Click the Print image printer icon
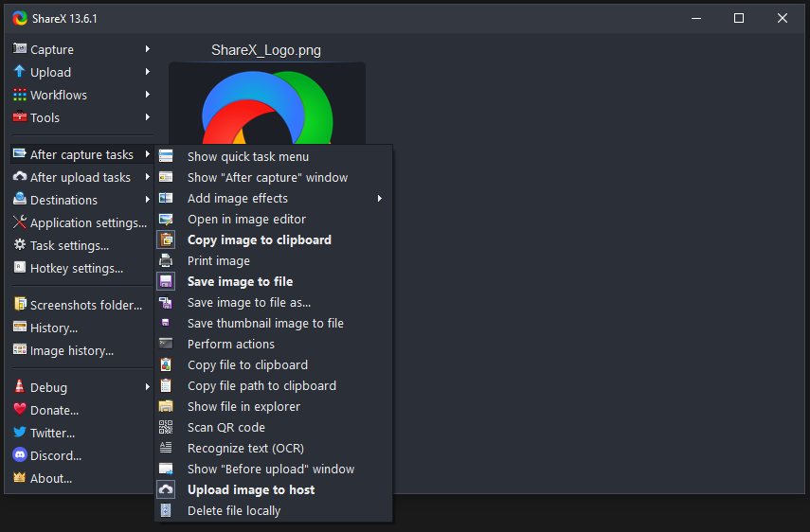Image resolution: width=810 pixels, height=532 pixels. 166,260
